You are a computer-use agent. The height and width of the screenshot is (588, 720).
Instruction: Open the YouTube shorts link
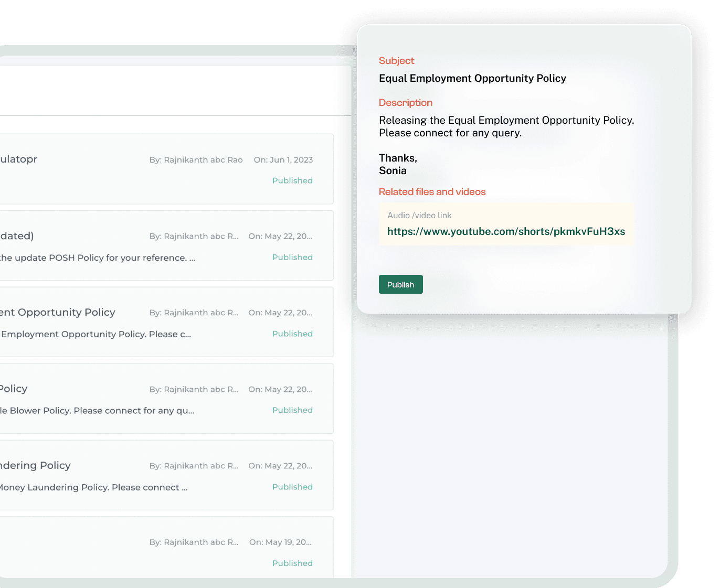(x=506, y=231)
